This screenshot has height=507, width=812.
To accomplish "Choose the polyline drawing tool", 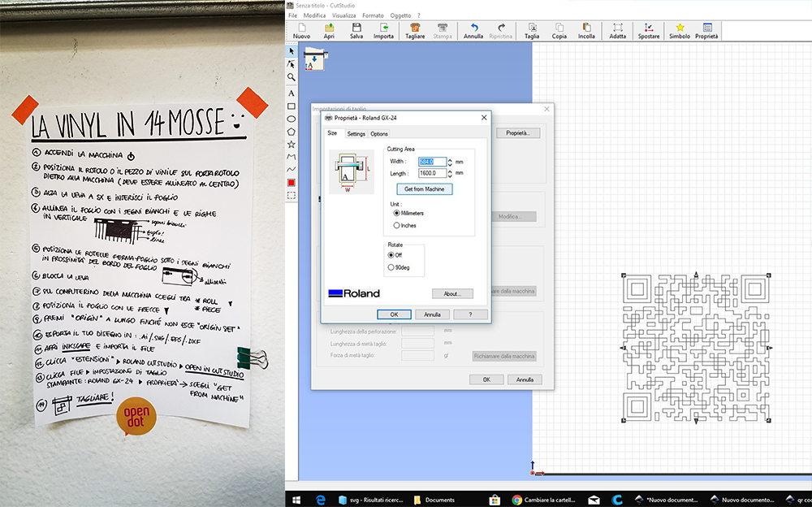I will (x=292, y=157).
